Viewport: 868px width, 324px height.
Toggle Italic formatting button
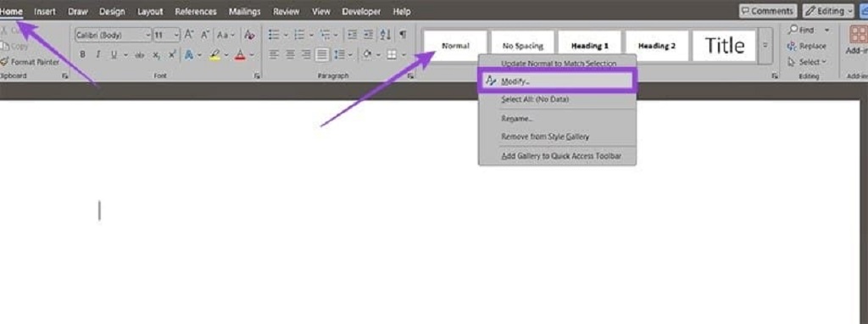pyautogui.click(x=98, y=55)
